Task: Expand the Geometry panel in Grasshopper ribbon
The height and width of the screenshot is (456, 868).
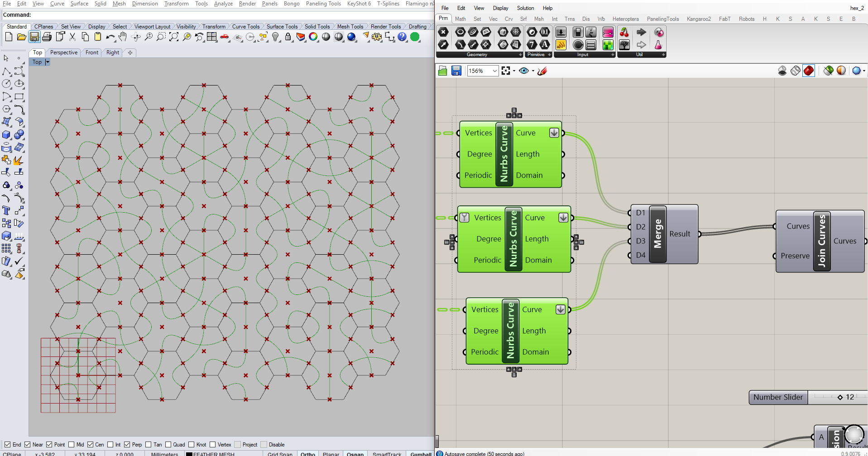Action: 521,55
